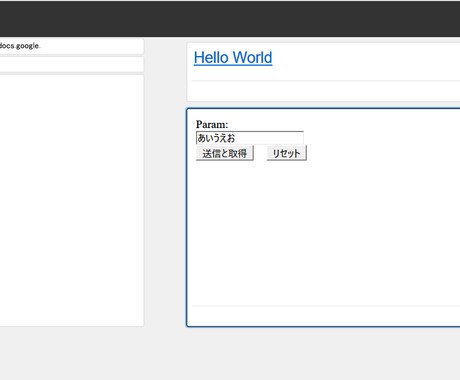
Task: Click the Param text input field
Action: tap(250, 138)
